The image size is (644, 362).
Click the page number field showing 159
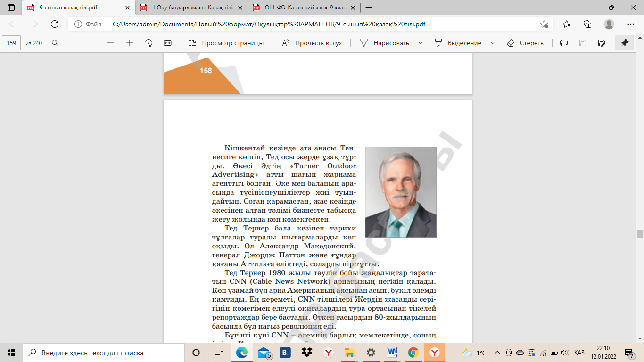click(x=12, y=43)
